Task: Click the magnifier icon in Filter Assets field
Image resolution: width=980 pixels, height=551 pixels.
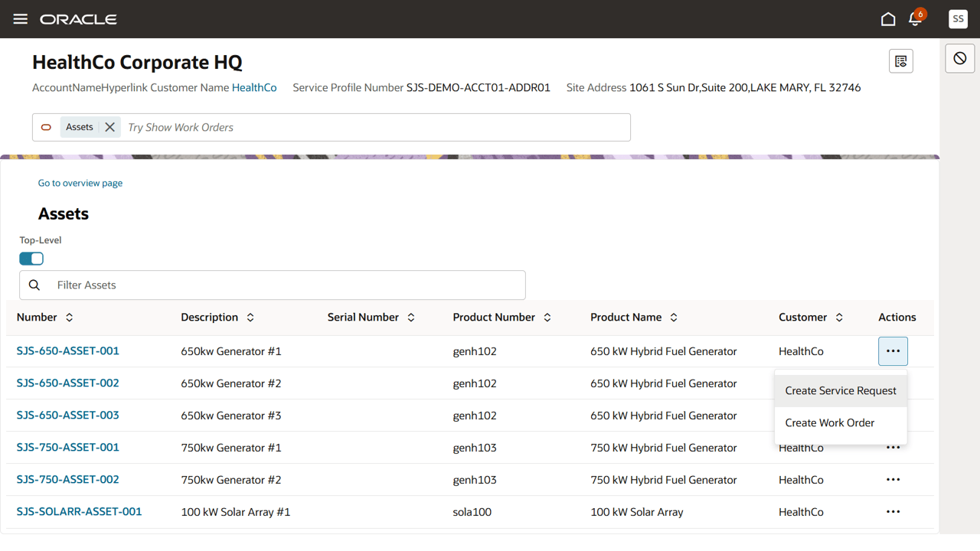Action: click(x=34, y=284)
